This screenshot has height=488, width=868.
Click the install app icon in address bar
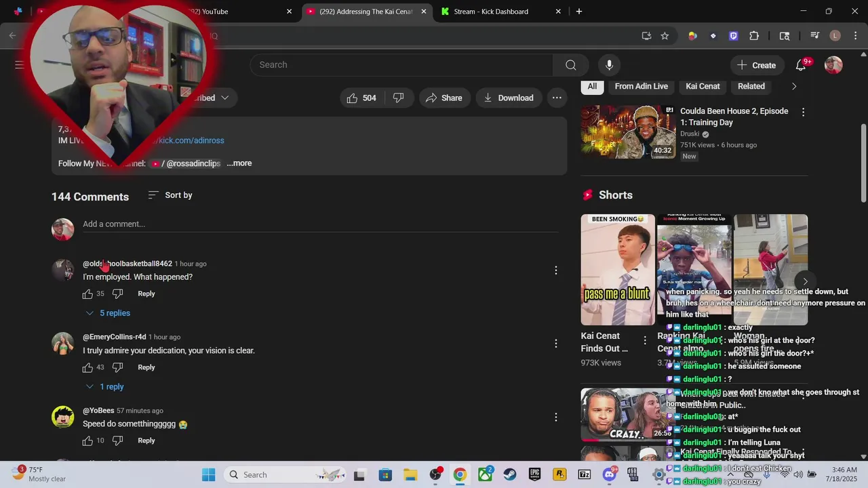tap(646, 36)
